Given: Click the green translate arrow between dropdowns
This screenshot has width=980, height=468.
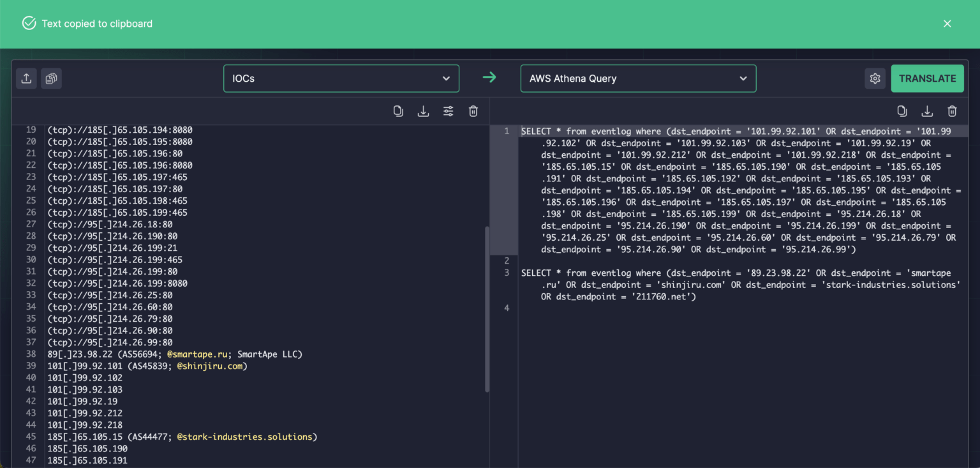Looking at the screenshot, I should click(x=489, y=77).
